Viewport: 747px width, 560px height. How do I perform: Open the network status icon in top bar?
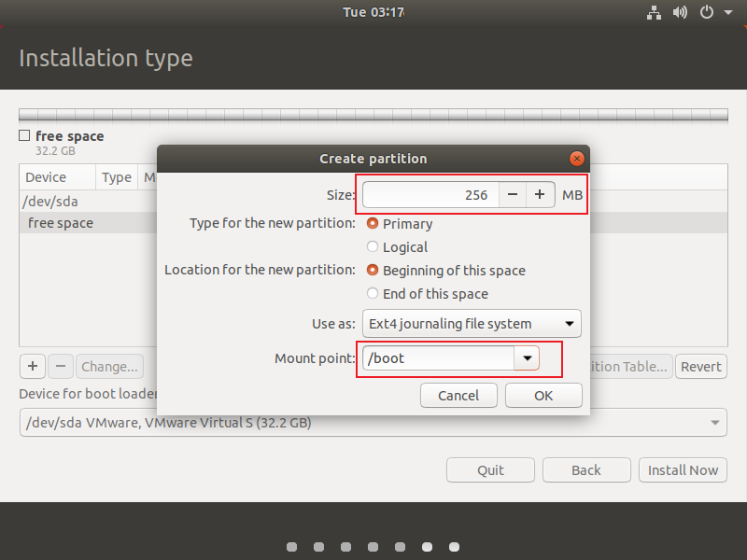click(654, 12)
